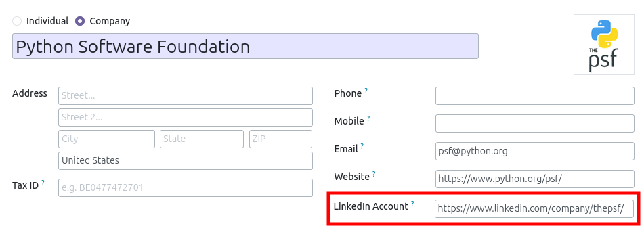Click the Street 2 address field
This screenshot has height=247, width=644.
[x=186, y=117]
